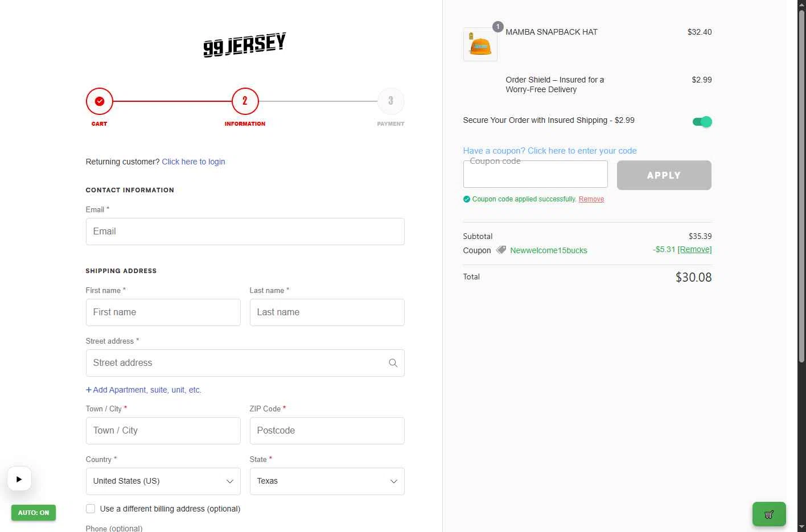
Task: Focus the First name field
Action: 163,312
